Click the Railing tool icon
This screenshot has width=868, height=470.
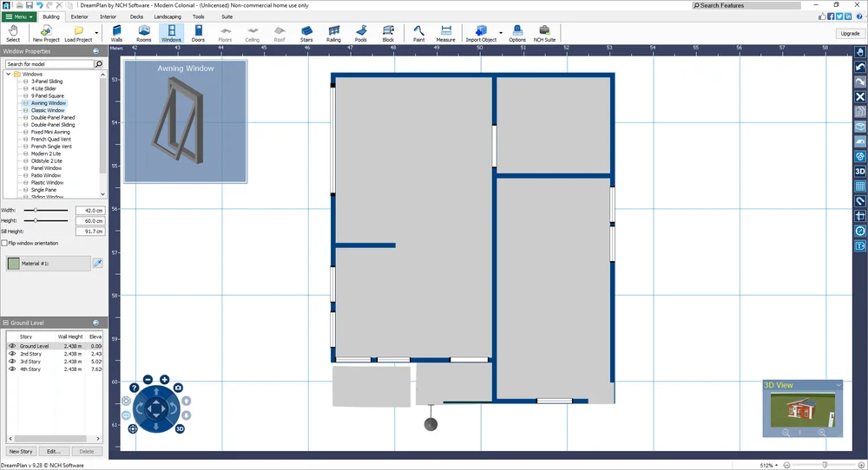[333, 33]
